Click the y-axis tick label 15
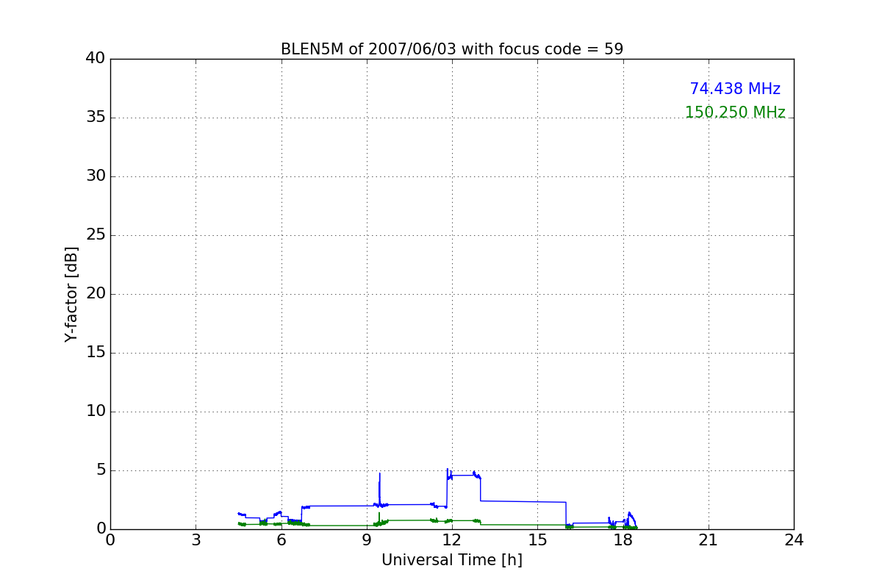The width and height of the screenshot is (882, 588). [x=95, y=353]
